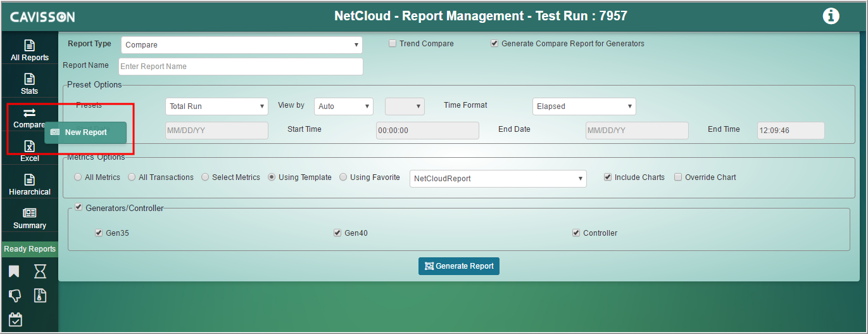Click the thumbs-down icon in sidebar
The image size is (868, 334).
[15, 296]
